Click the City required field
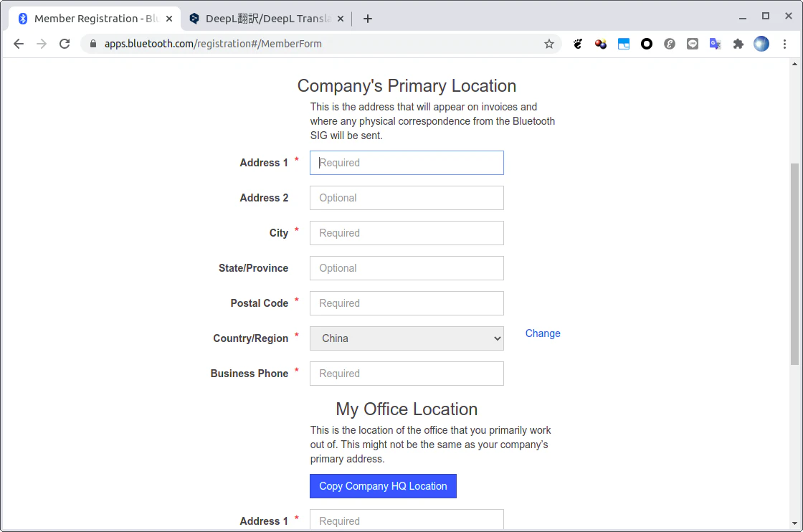803x532 pixels. [407, 233]
